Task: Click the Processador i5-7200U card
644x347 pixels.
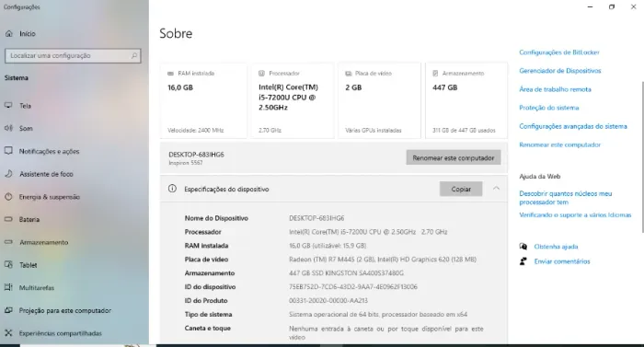Action: [x=293, y=100]
